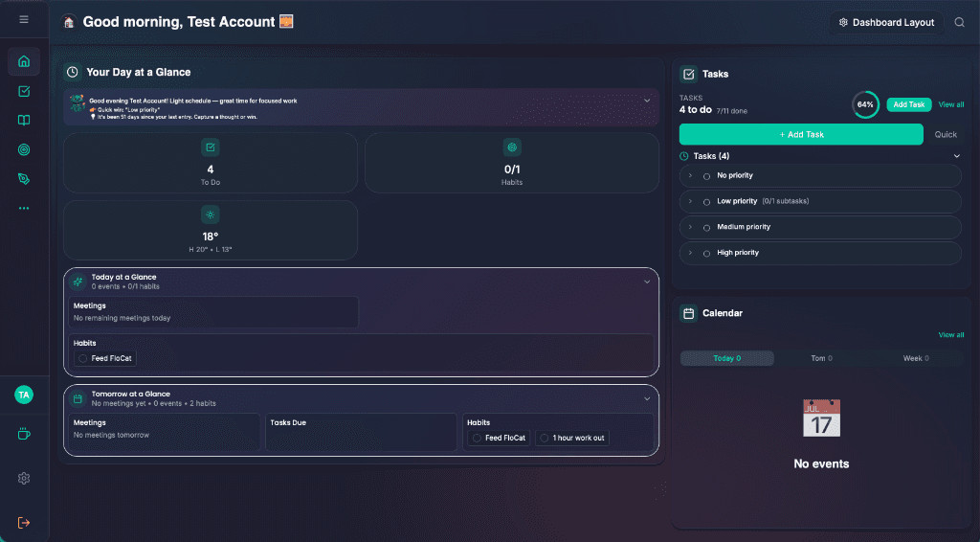Open Habits target icon in sidebar
Screen dimensions: 980x542
24,149
